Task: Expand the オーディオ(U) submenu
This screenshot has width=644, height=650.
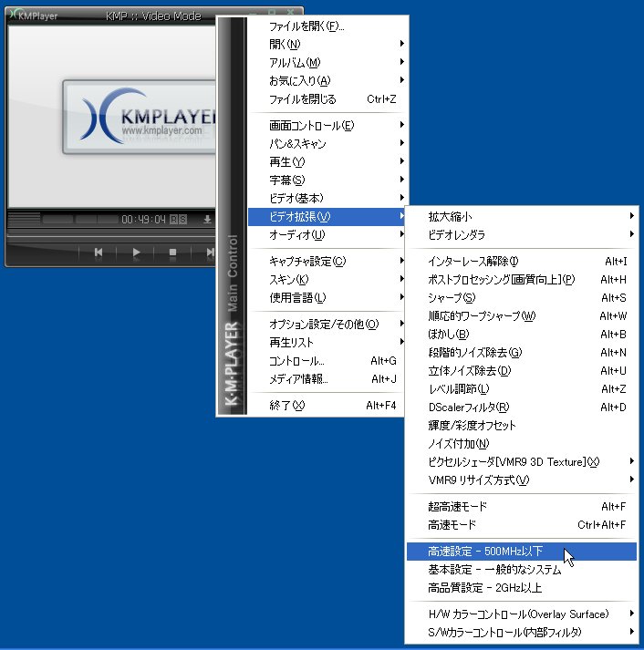Action: point(328,234)
